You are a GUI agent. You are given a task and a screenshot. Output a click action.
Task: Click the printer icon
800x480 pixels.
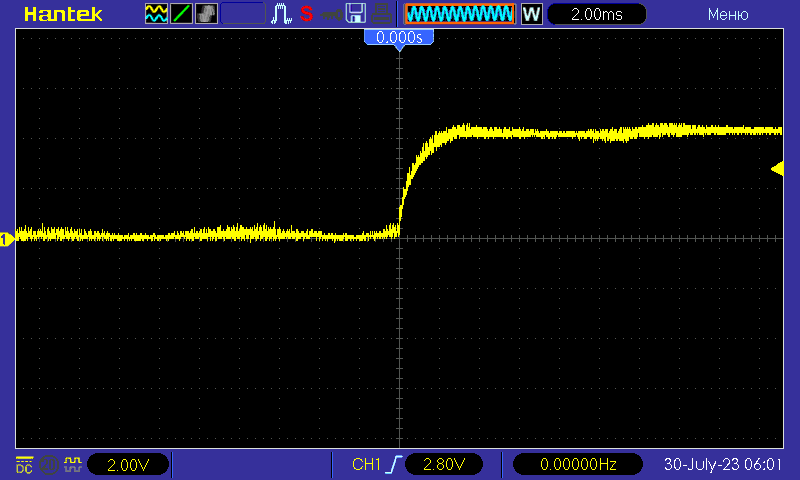381,14
